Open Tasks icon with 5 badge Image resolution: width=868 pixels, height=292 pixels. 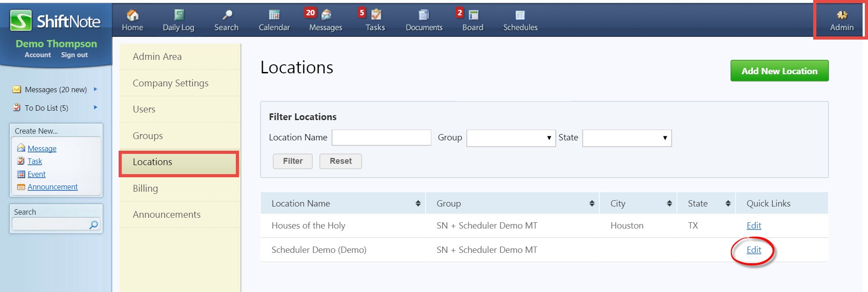coord(376,15)
